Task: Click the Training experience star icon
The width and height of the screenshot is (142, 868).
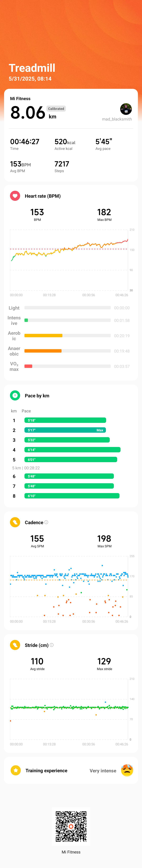Action: [x=16, y=770]
